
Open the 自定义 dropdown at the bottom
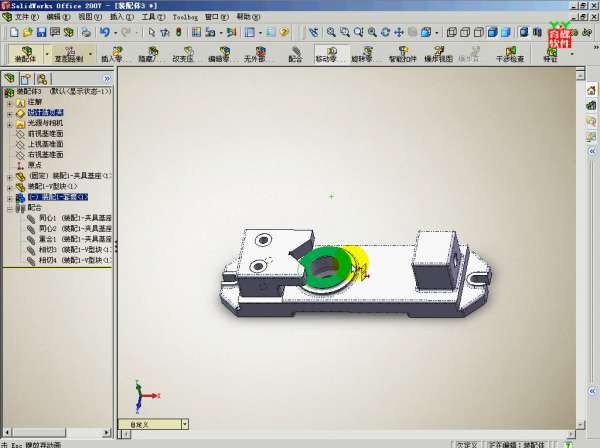pos(184,424)
